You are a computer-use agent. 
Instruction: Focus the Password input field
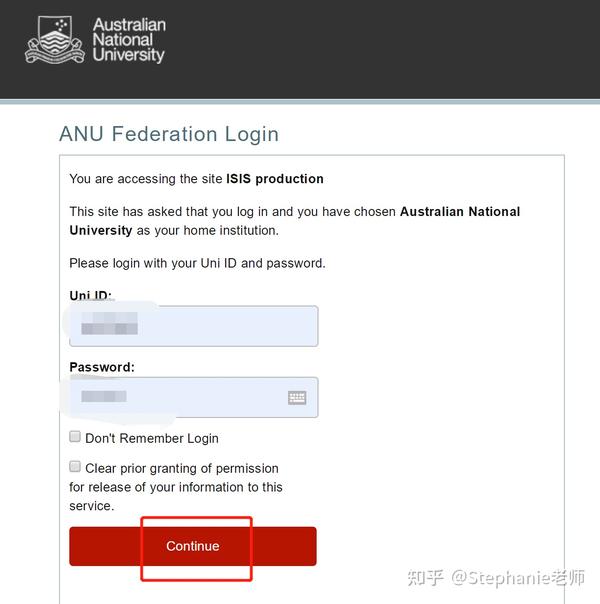click(x=194, y=397)
